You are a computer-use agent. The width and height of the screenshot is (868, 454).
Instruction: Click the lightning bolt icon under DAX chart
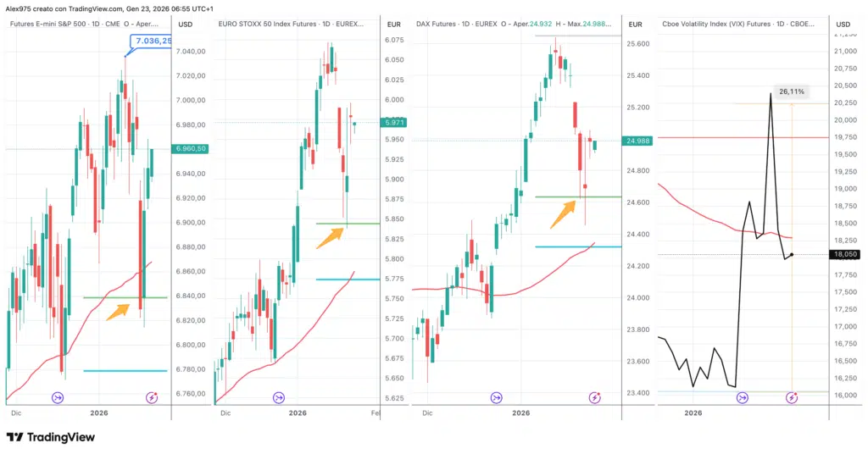pyautogui.click(x=594, y=396)
